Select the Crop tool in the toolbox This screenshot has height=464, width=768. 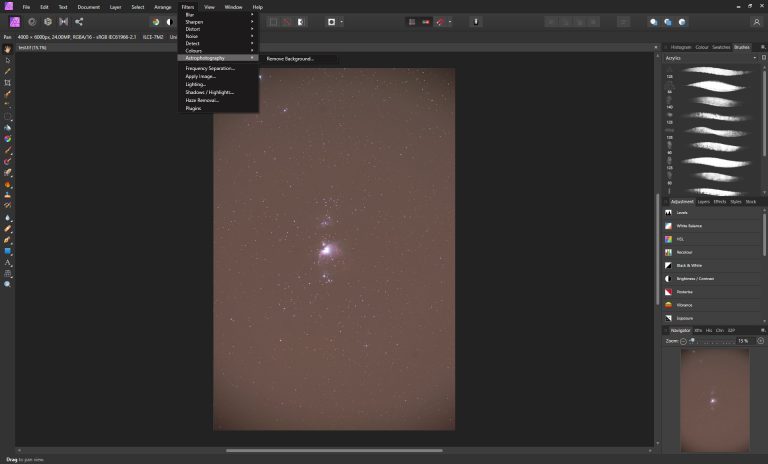(x=7, y=83)
